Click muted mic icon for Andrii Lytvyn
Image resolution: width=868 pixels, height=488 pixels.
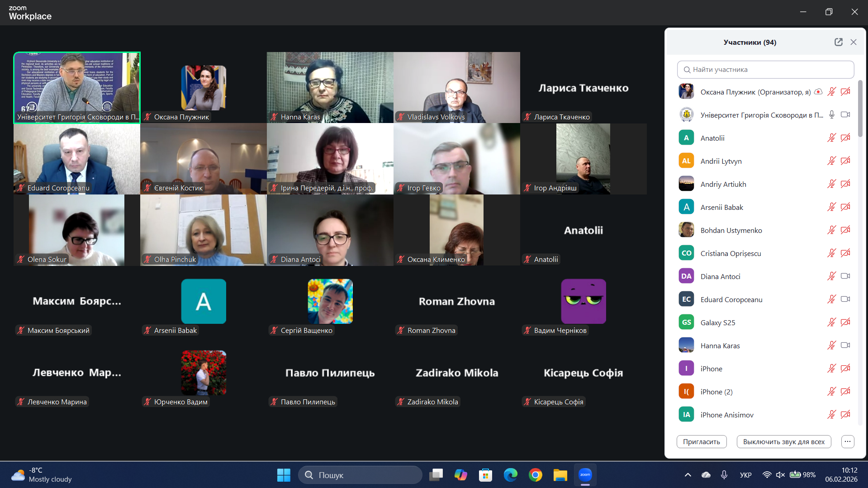tap(831, 161)
